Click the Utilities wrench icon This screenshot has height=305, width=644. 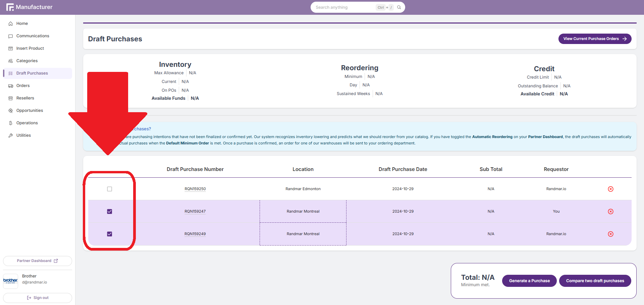[x=10, y=135]
